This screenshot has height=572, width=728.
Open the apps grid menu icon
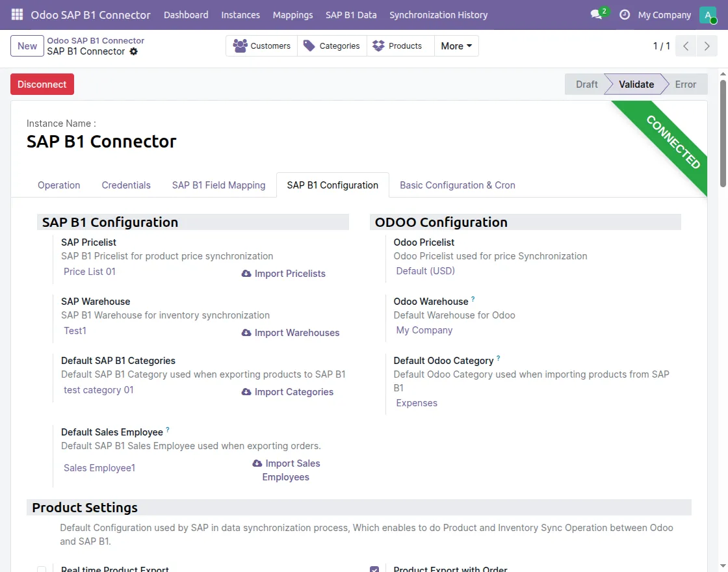(17, 14)
